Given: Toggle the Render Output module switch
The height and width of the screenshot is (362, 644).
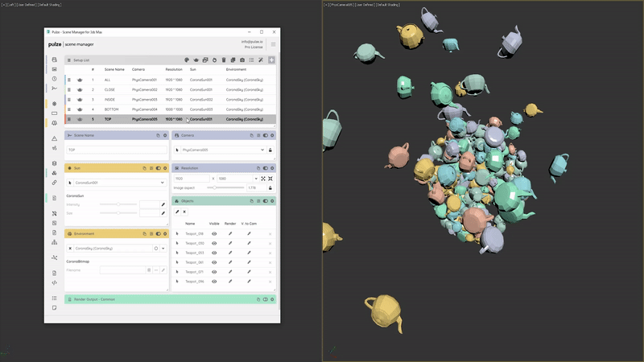Looking at the screenshot, I should tap(266, 299).
